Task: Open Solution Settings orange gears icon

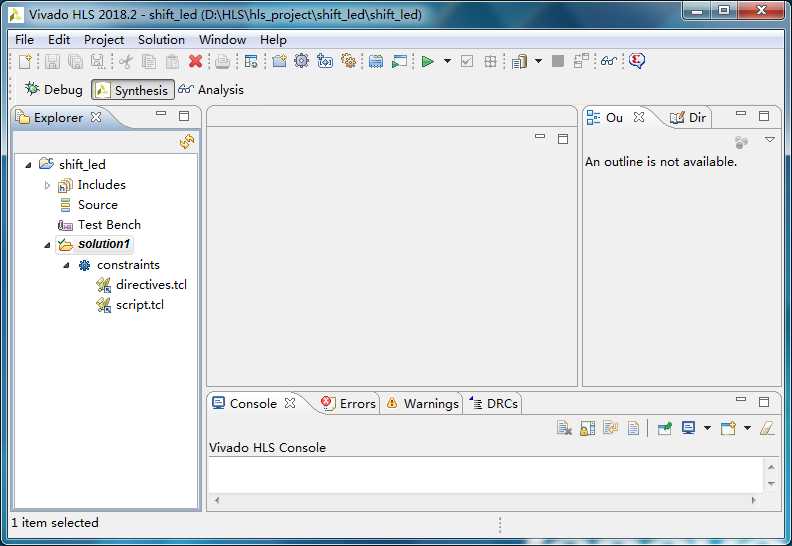Action: click(x=348, y=61)
